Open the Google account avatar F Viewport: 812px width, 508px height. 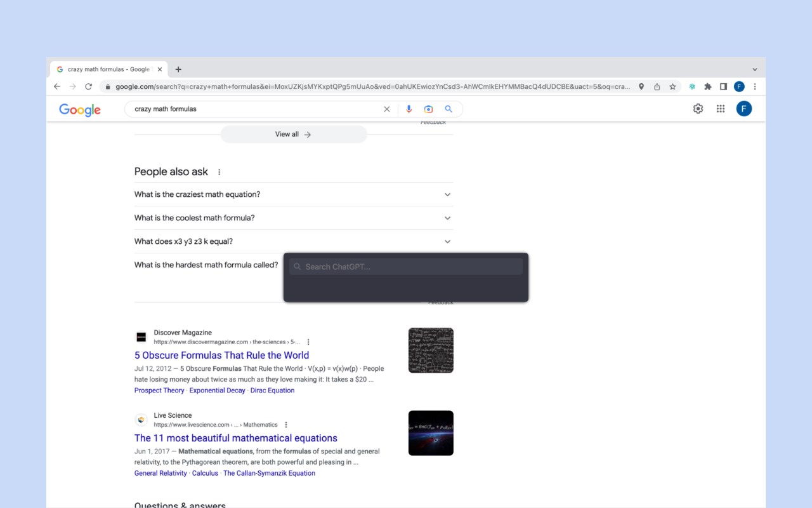pos(744,109)
